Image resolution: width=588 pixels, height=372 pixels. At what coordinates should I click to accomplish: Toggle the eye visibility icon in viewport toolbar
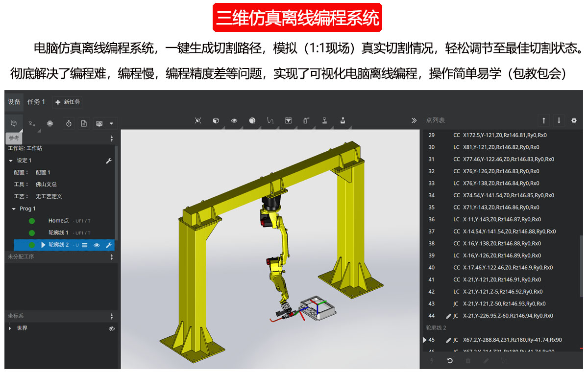234,120
